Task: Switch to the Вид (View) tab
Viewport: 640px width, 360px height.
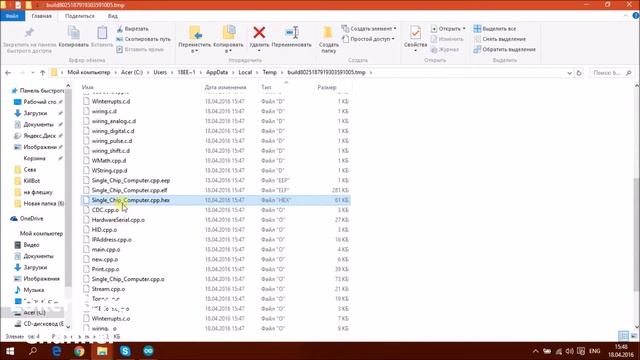Action: [113, 16]
